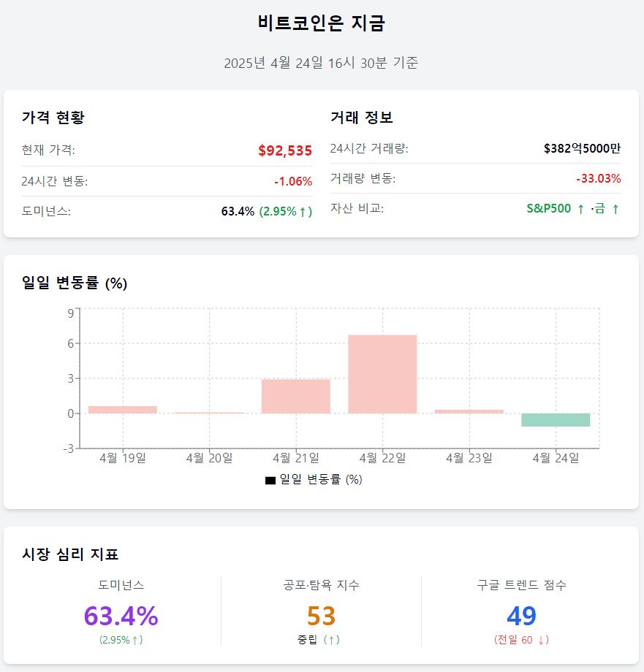Click the -1.06% 24시간 변동 value

(293, 181)
